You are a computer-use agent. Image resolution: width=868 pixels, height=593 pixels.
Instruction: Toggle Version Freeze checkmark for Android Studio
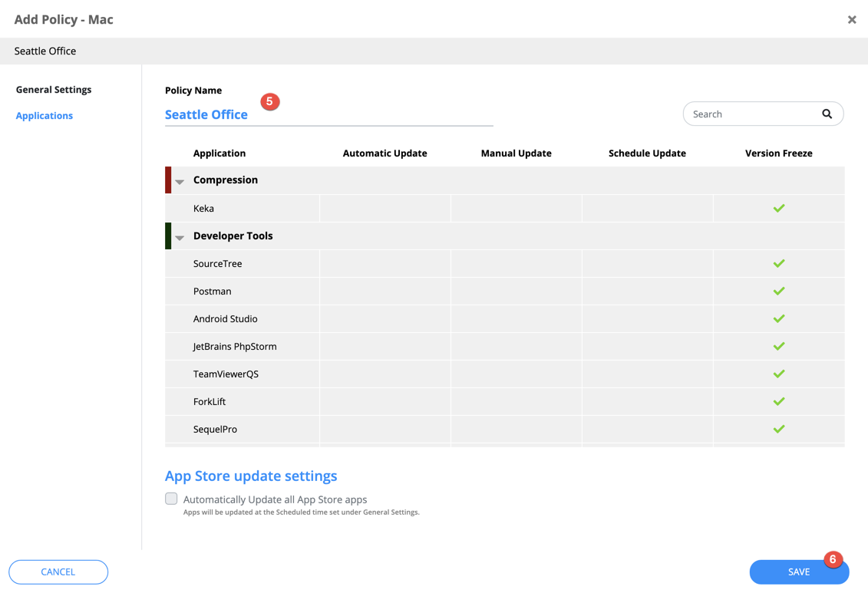(779, 318)
